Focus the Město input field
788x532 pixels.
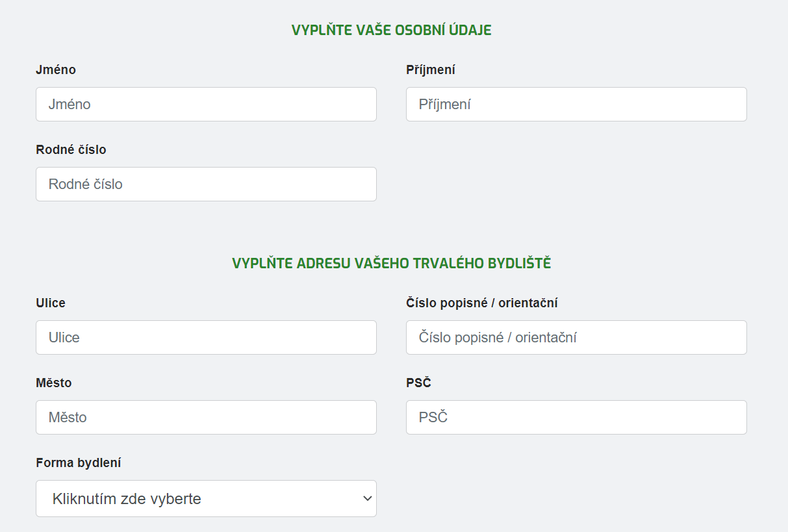coord(206,417)
